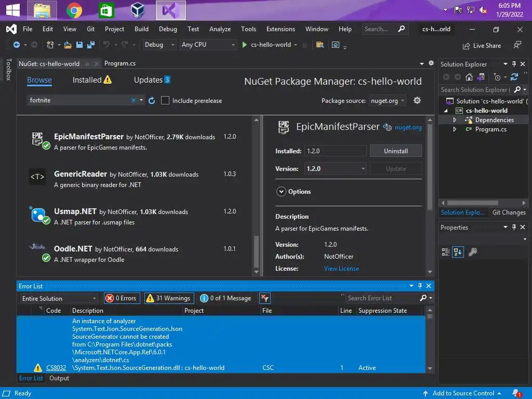Switch to the Updates tab
Screen dimensions: 532x399
[152, 80]
